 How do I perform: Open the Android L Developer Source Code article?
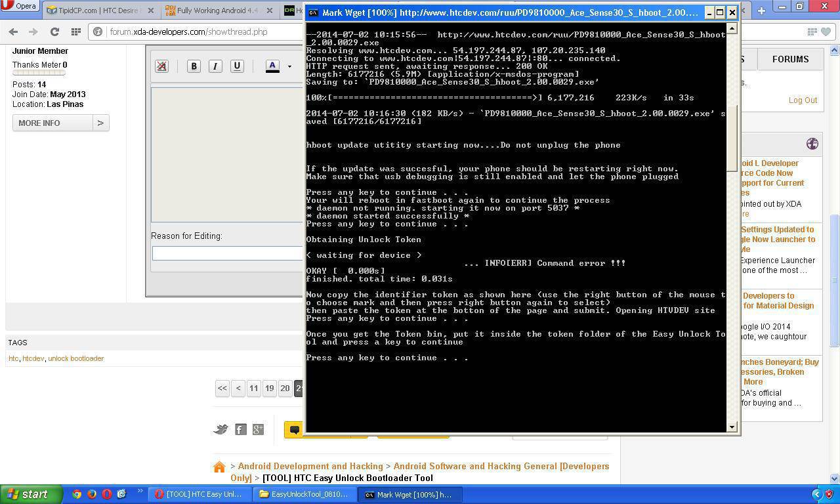(773, 178)
